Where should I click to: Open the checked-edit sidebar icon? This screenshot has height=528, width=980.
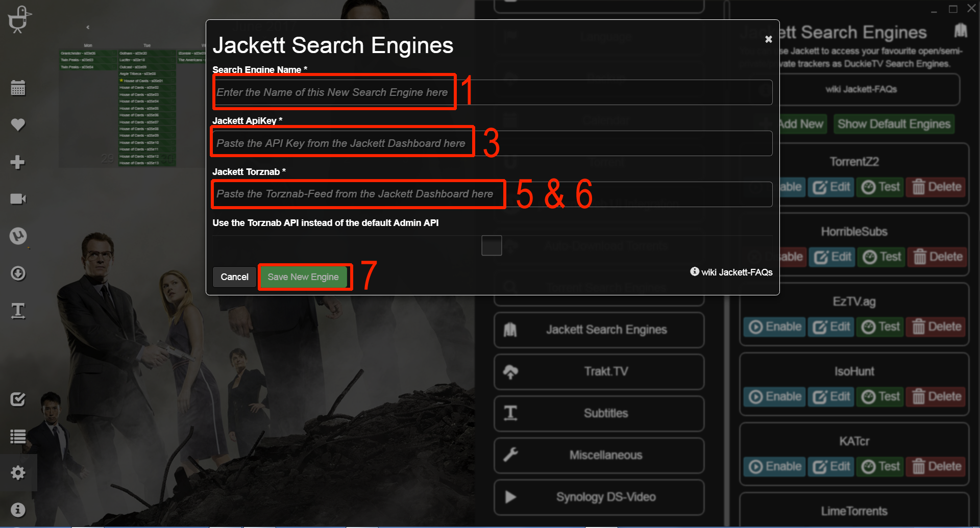point(18,399)
